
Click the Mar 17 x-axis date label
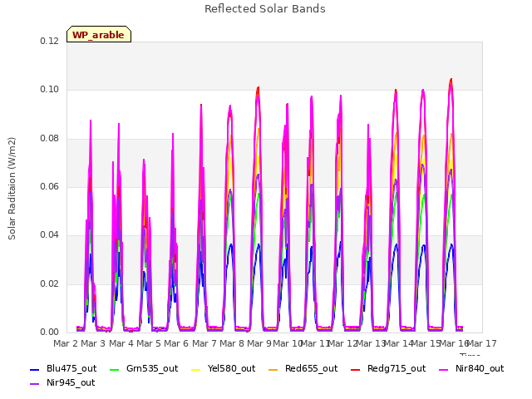(482, 343)
